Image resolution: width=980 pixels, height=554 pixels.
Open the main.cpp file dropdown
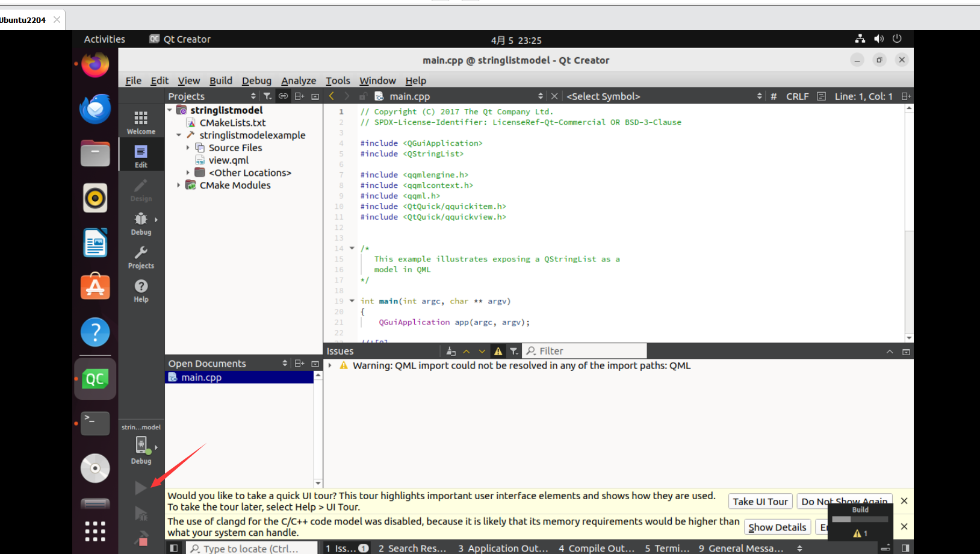459,96
